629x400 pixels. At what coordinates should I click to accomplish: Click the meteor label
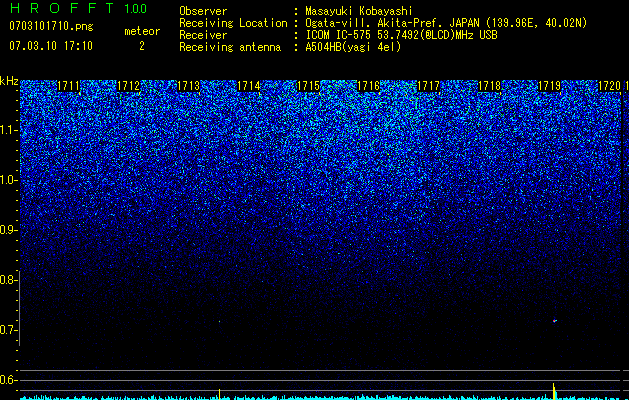click(x=142, y=31)
